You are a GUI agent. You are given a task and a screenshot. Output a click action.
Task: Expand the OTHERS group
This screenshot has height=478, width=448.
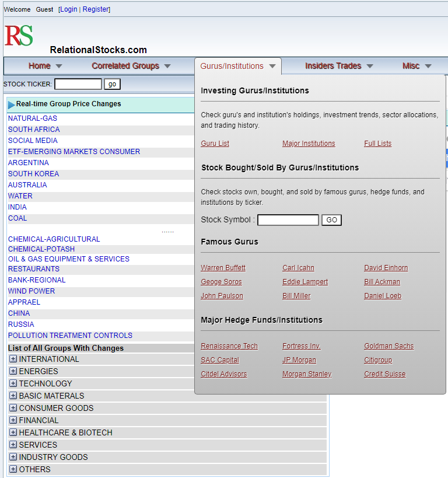point(13,469)
